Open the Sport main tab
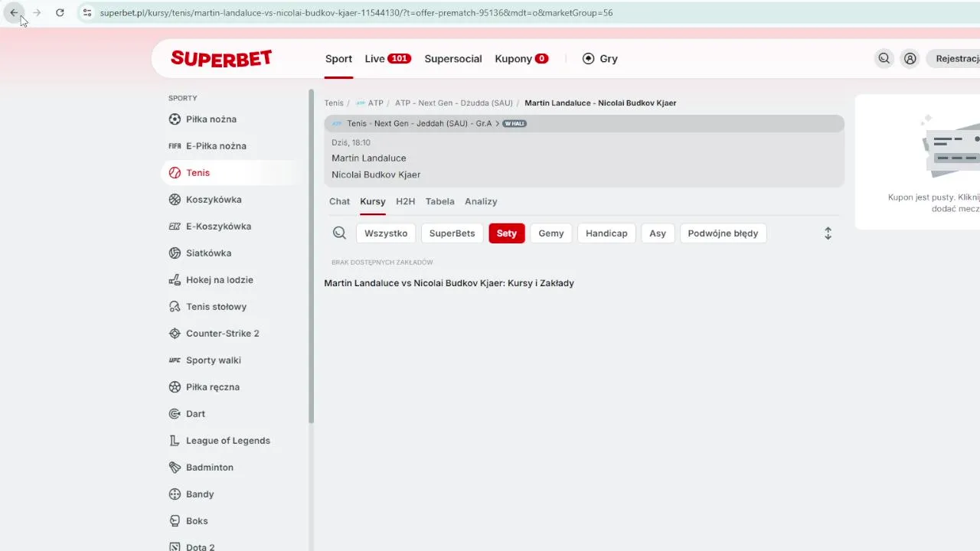Image resolution: width=980 pixels, height=551 pixels. [338, 59]
